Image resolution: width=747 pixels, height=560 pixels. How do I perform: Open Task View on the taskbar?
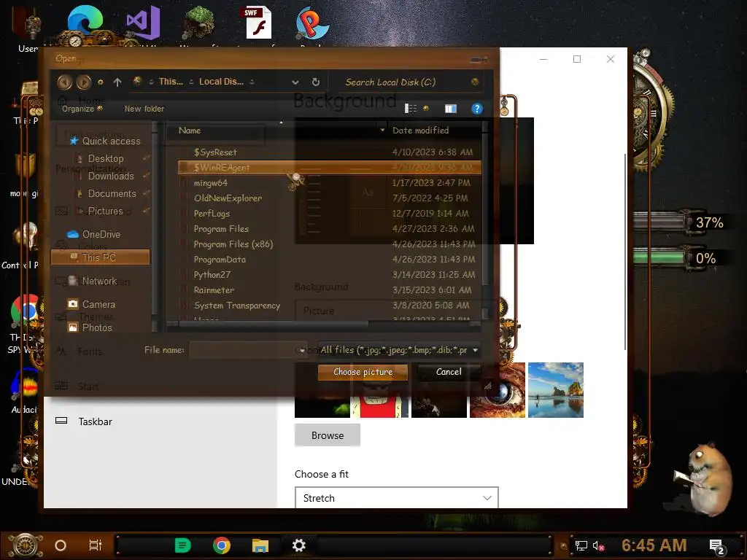tap(96, 545)
